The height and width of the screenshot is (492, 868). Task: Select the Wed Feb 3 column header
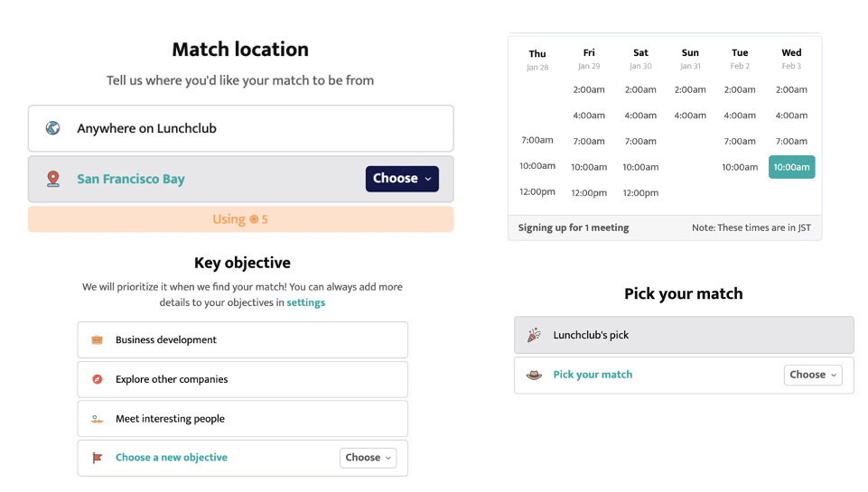coord(791,59)
